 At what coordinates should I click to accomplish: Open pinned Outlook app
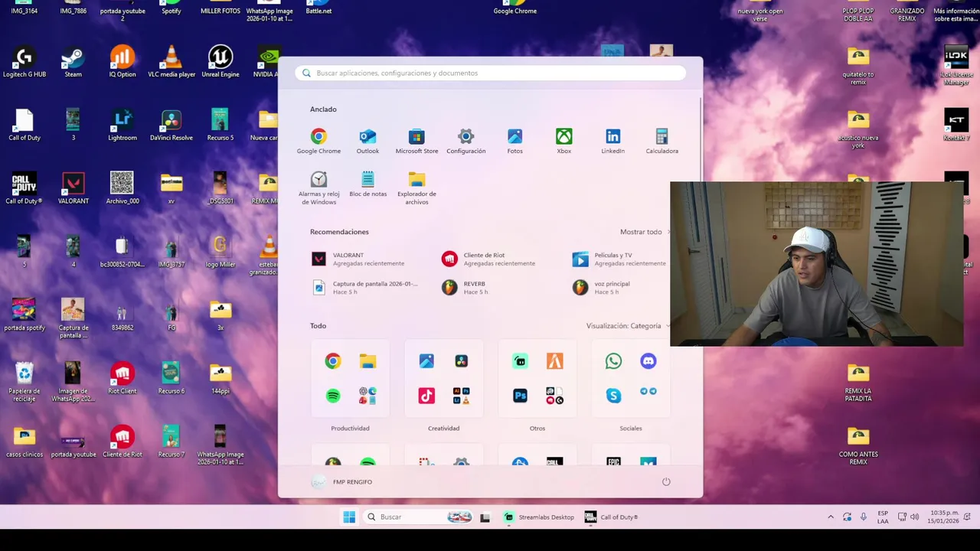367,142
